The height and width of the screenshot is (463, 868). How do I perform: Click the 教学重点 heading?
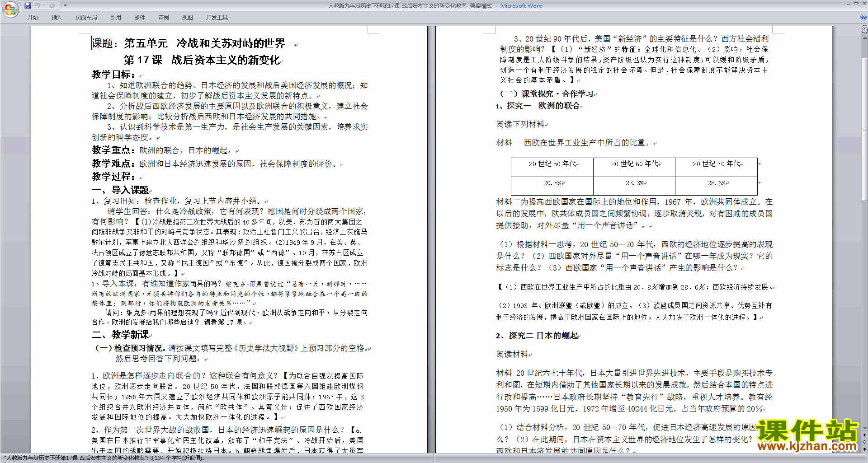point(113,150)
